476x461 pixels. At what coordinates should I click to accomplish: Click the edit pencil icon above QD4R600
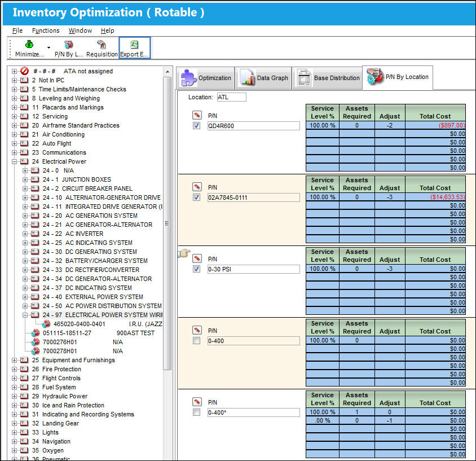(197, 115)
